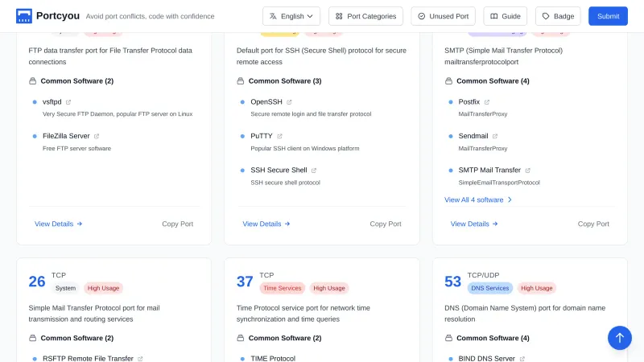Click the scroll-to-top arrow button
The width and height of the screenshot is (644, 362).
(x=619, y=338)
